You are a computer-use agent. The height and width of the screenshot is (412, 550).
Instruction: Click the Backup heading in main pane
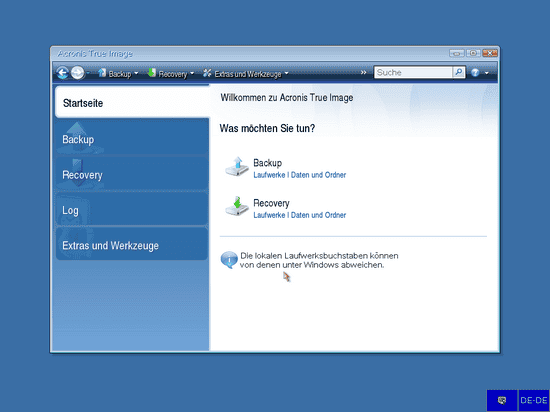coord(268,163)
